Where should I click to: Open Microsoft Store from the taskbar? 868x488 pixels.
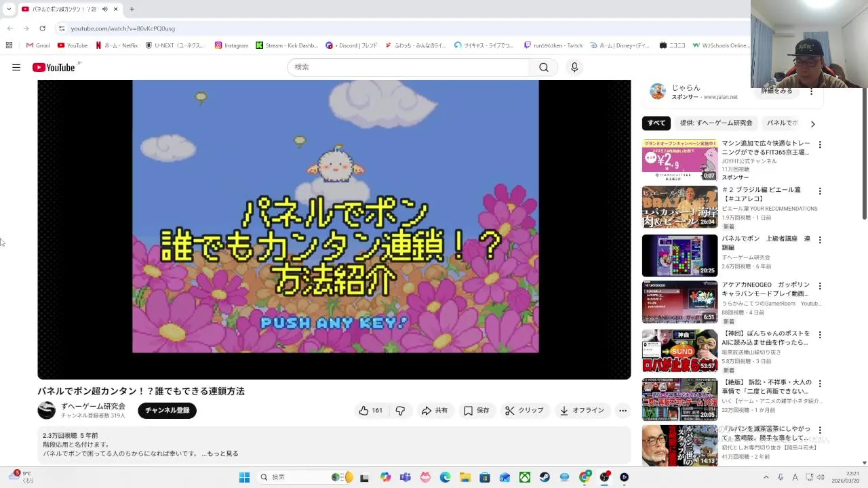click(x=485, y=477)
